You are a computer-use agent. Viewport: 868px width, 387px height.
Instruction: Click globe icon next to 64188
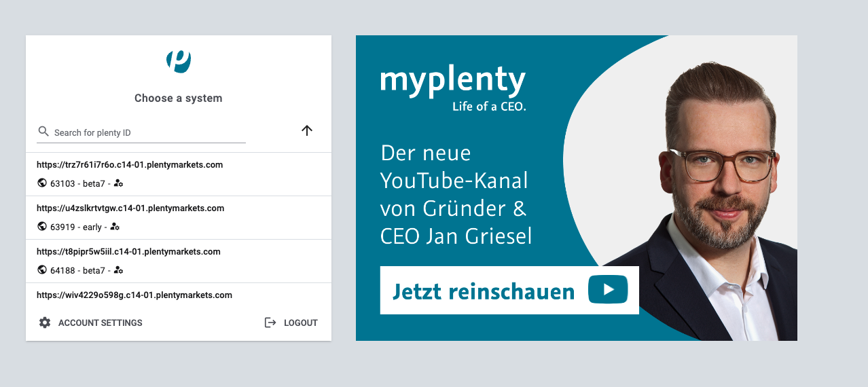(x=42, y=270)
